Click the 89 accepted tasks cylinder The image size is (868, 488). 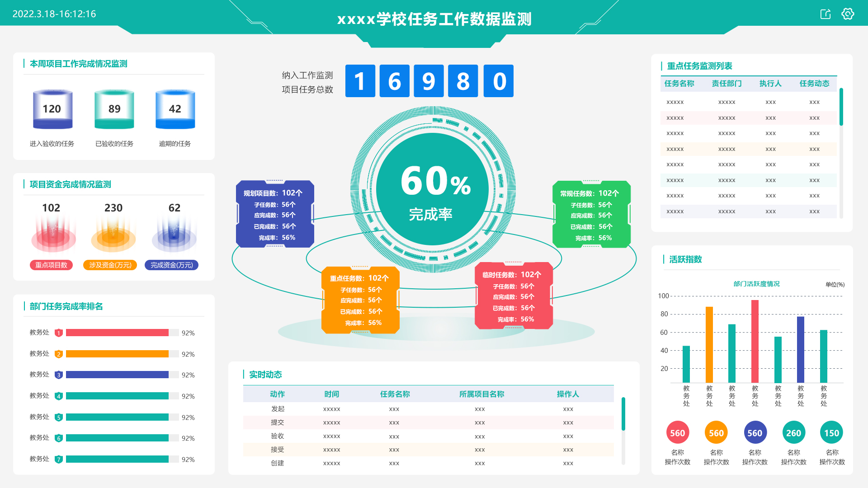pyautogui.click(x=114, y=109)
